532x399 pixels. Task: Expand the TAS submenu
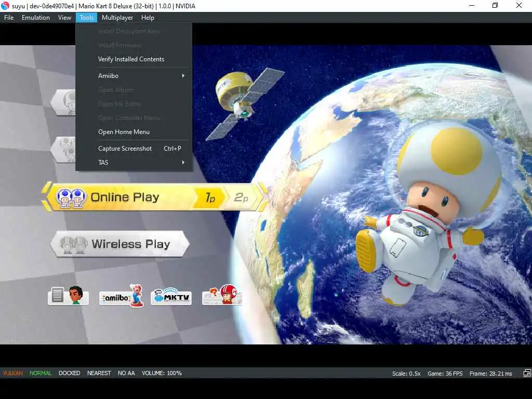tap(134, 163)
